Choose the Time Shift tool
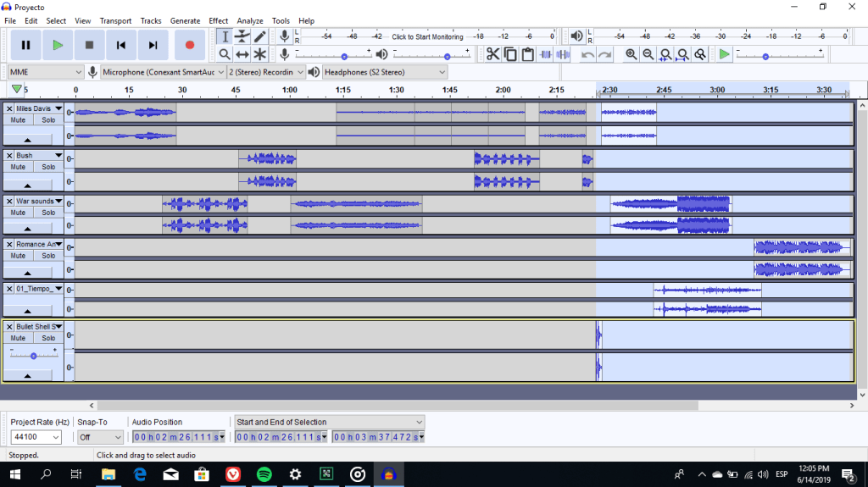The image size is (868, 487). coord(242,54)
